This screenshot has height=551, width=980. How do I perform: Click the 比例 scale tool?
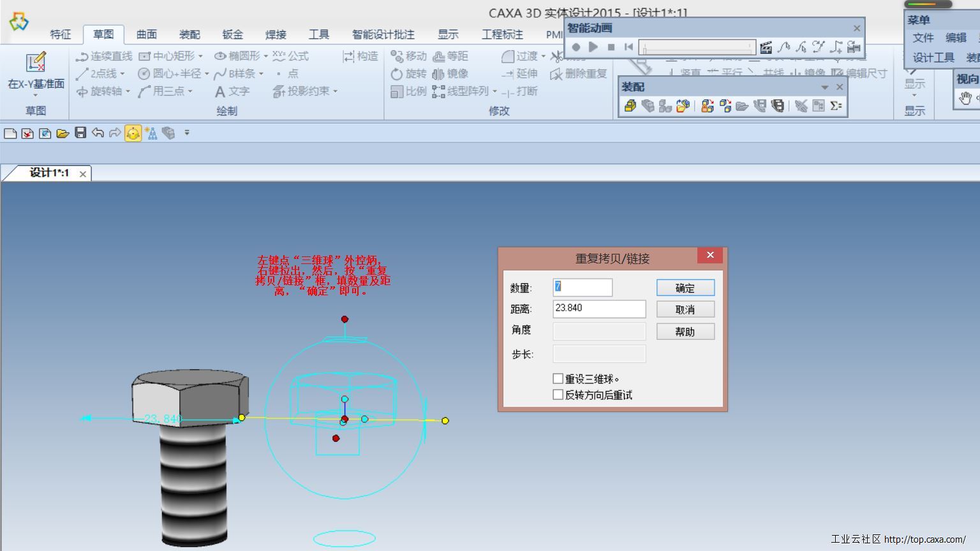[408, 92]
